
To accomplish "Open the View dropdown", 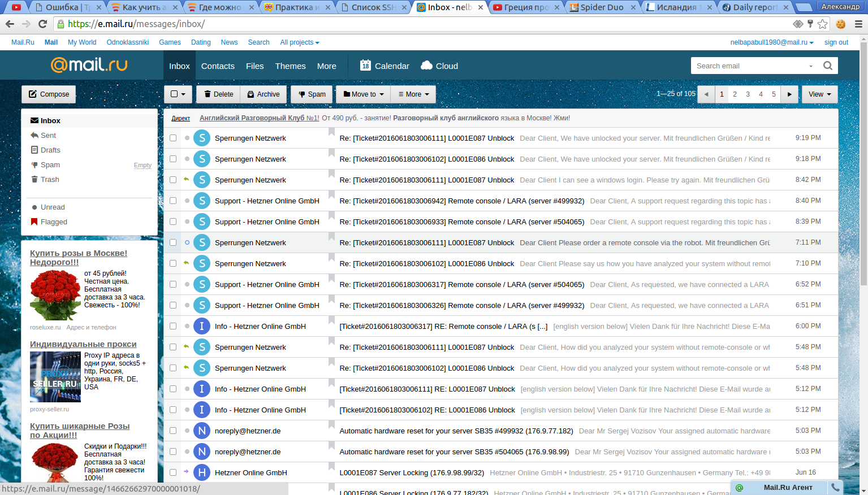I will [x=819, y=94].
